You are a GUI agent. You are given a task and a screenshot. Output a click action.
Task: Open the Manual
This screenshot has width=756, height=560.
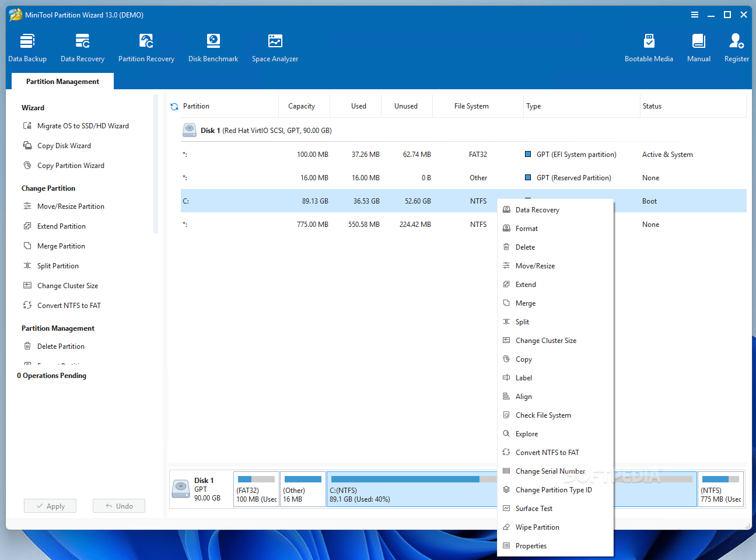pos(699,48)
